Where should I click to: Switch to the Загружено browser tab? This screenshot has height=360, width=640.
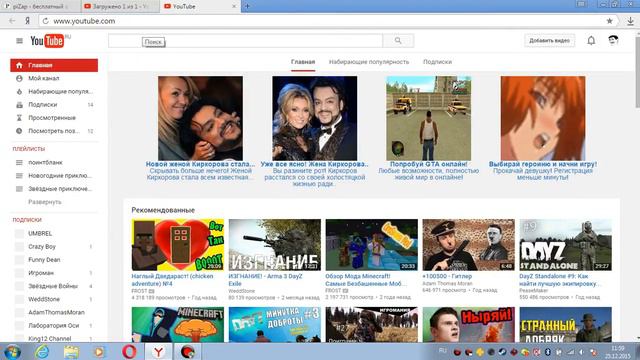point(120,7)
